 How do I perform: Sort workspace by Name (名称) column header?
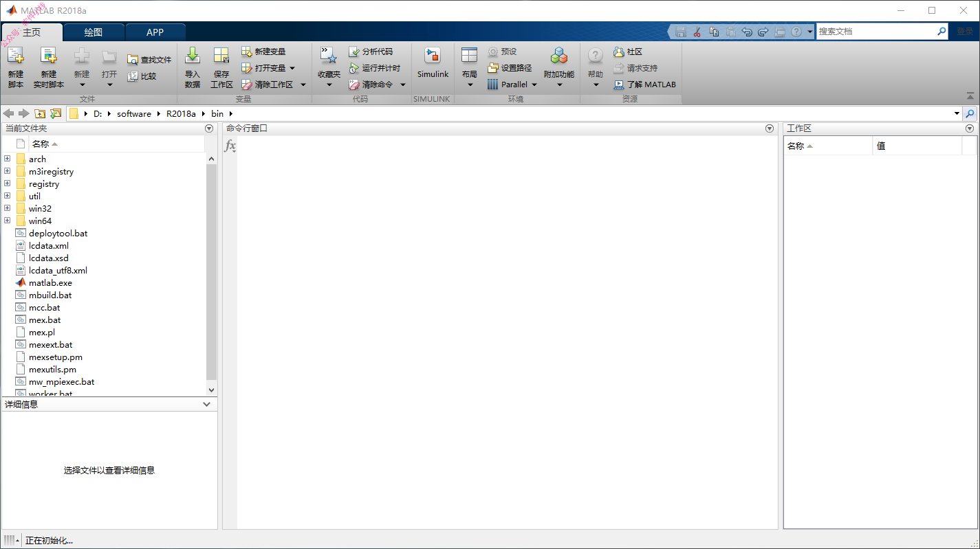coord(828,146)
